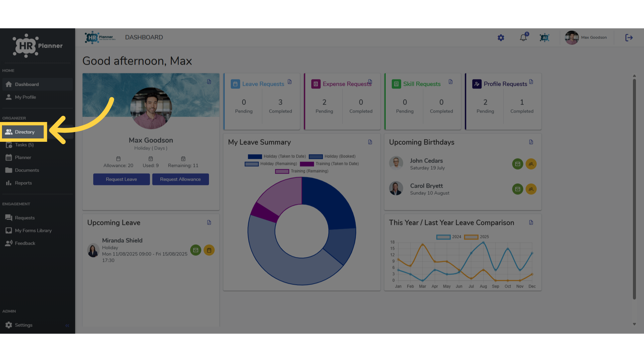Toggle the 2024 series legend
The height and width of the screenshot is (362, 644).
tap(449, 237)
